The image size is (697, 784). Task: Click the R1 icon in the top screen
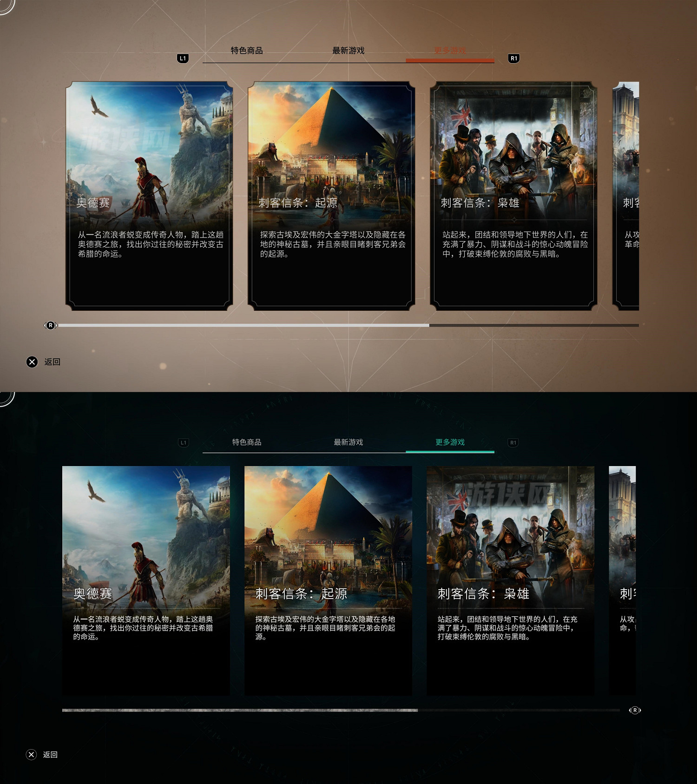[513, 59]
